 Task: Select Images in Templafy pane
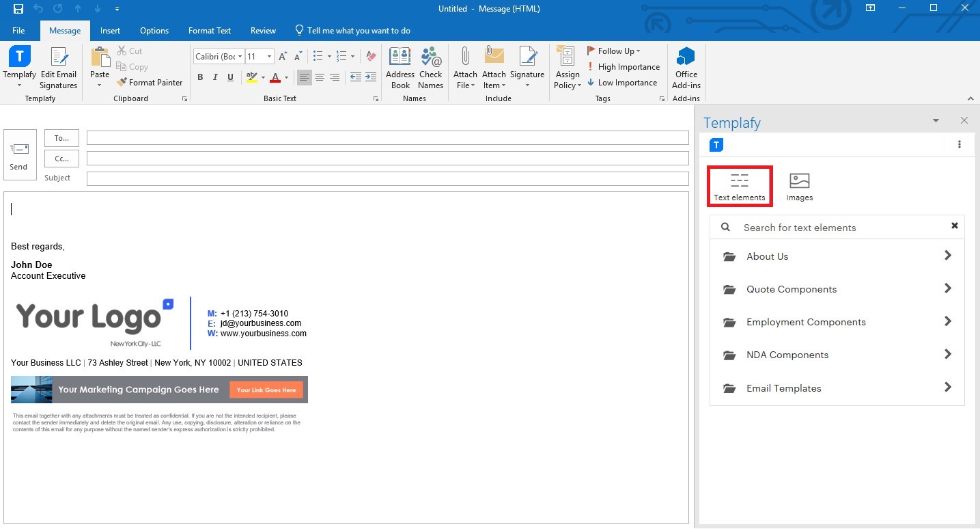(x=799, y=187)
